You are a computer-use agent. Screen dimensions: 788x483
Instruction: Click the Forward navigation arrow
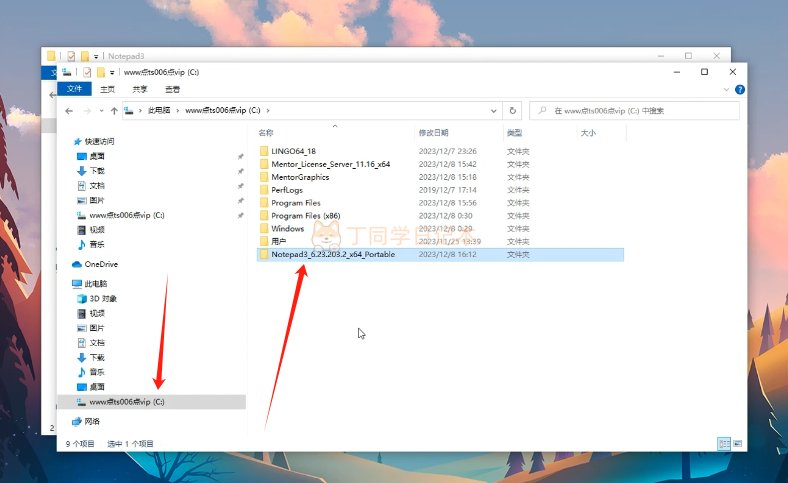86,111
